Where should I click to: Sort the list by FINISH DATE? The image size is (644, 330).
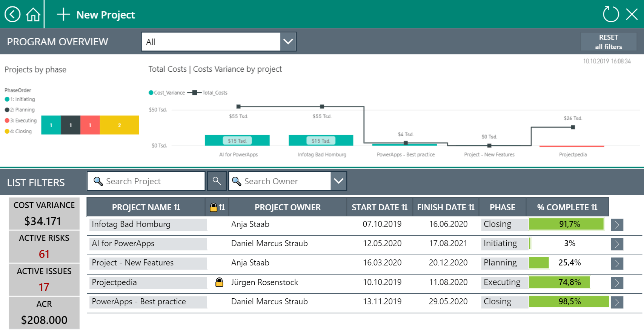point(446,207)
